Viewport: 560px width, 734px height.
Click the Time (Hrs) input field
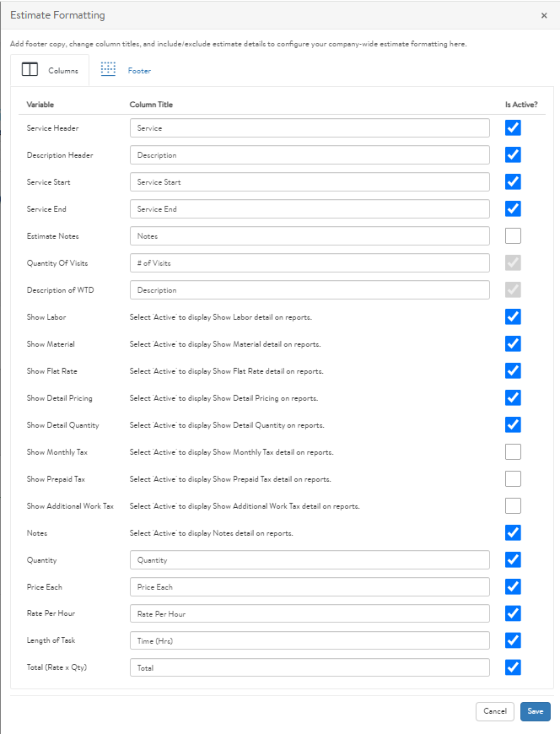tap(310, 641)
